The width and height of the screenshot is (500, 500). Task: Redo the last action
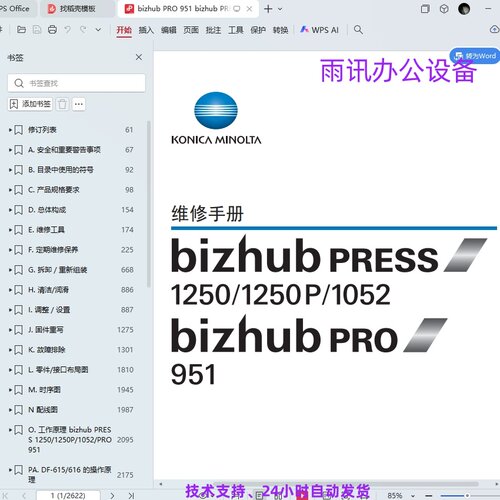coord(83,30)
